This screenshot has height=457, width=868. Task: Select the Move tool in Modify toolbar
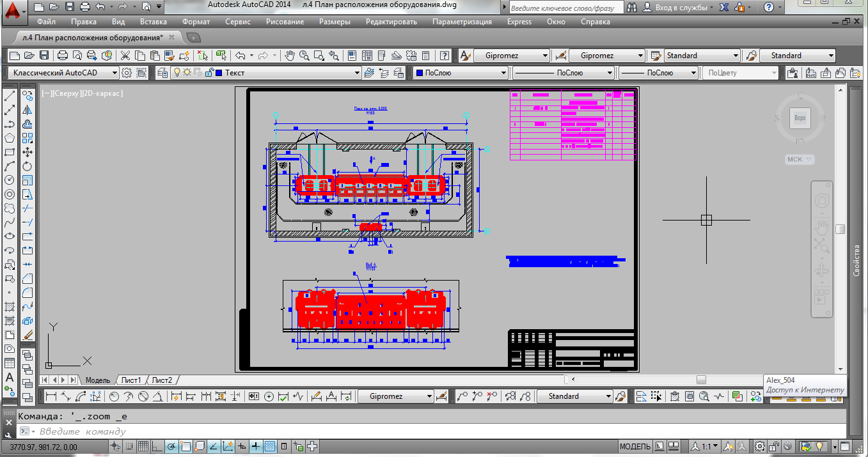pyautogui.click(x=28, y=152)
